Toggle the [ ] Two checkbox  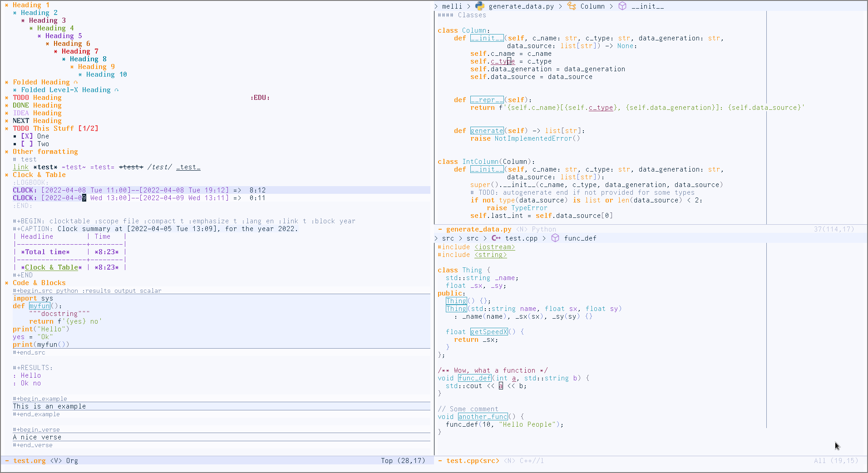tap(27, 144)
